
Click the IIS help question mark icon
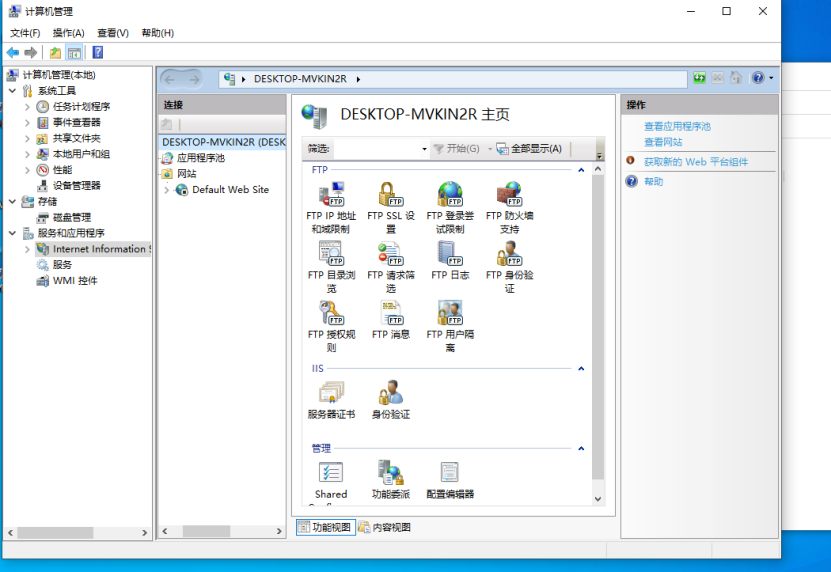[758, 78]
